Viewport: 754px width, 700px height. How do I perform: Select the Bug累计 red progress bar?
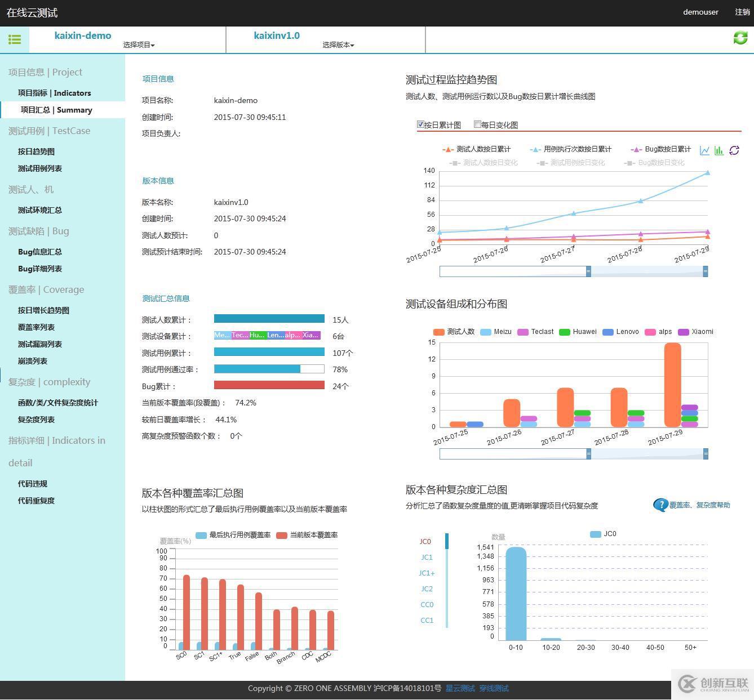click(269, 386)
